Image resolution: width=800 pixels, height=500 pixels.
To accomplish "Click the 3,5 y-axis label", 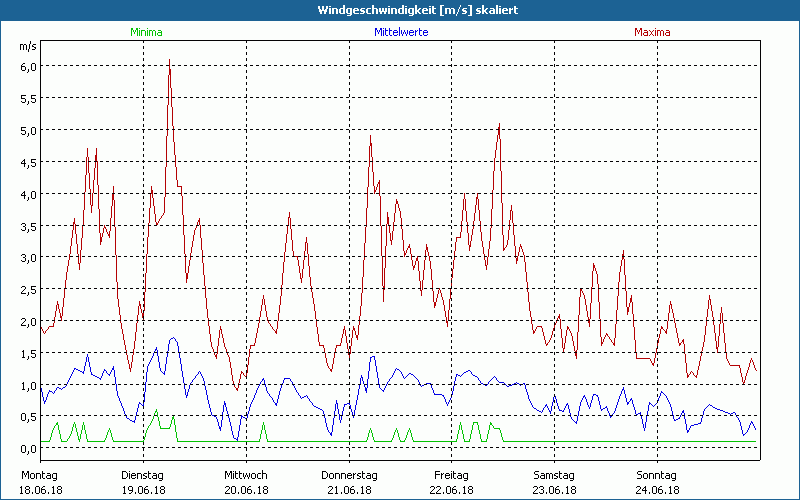I will 28,226.
